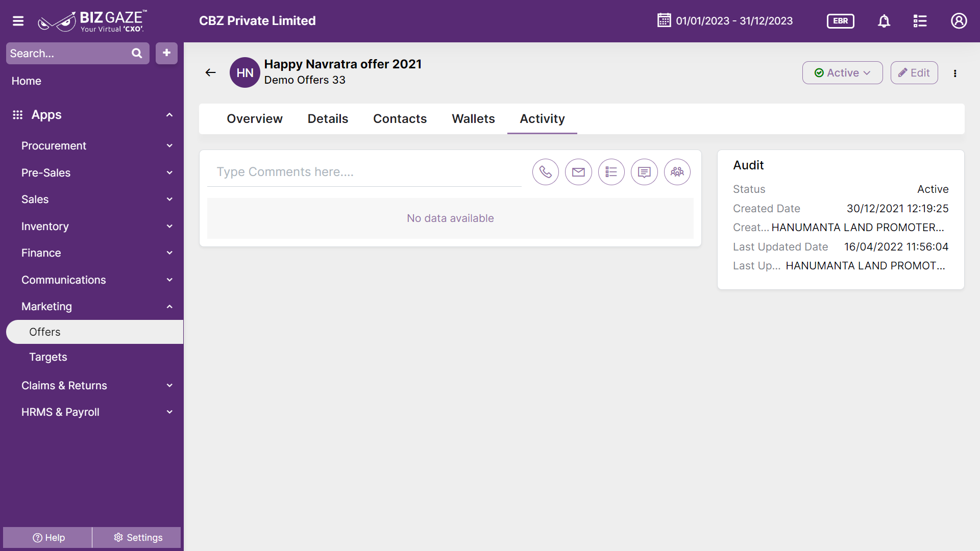Screen dimensions: 980x551
Task: Expand the Procurement menu
Action: pyautogui.click(x=169, y=146)
